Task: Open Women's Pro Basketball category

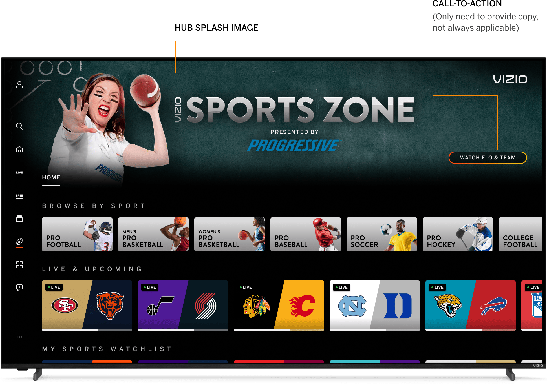Action: coord(230,234)
